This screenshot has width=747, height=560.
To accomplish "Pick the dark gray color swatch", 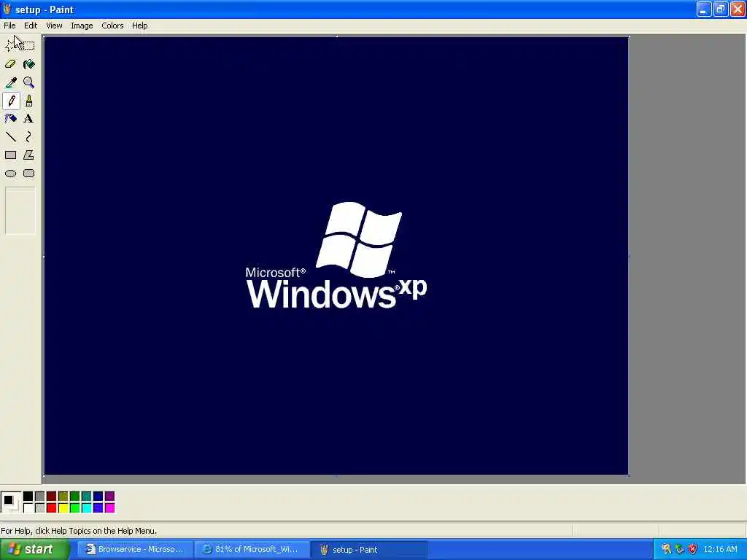I will point(40,497).
